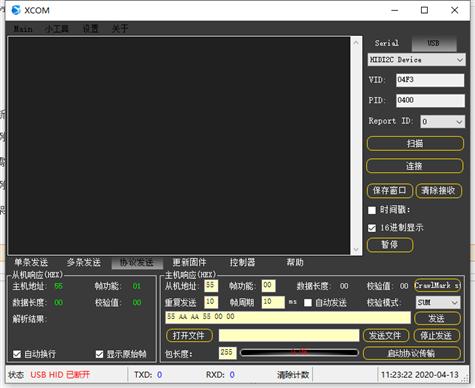Click the hex frame data field
This screenshot has height=388, width=475.
[288, 317]
